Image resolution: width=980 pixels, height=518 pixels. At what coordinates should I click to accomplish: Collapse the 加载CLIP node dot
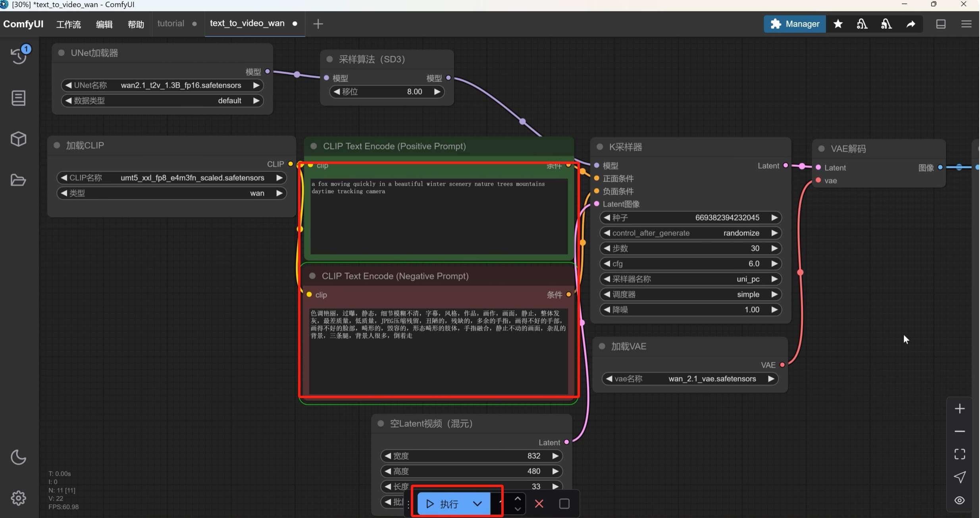click(57, 145)
